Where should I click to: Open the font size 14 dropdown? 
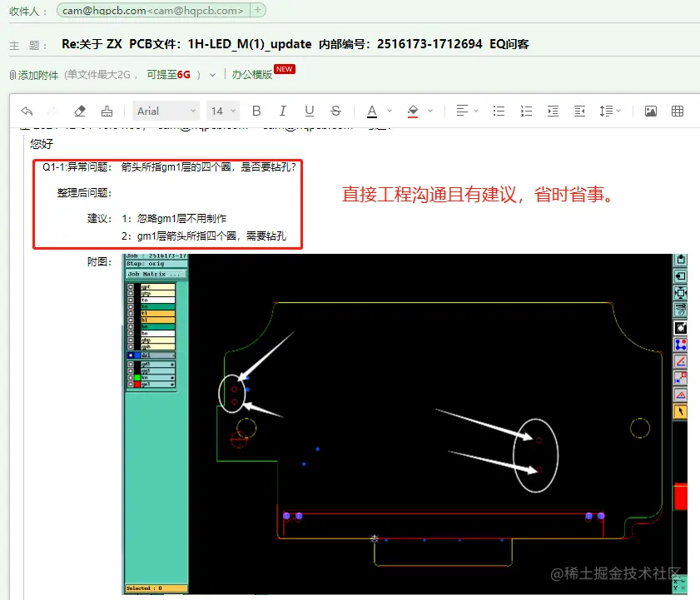(223, 112)
